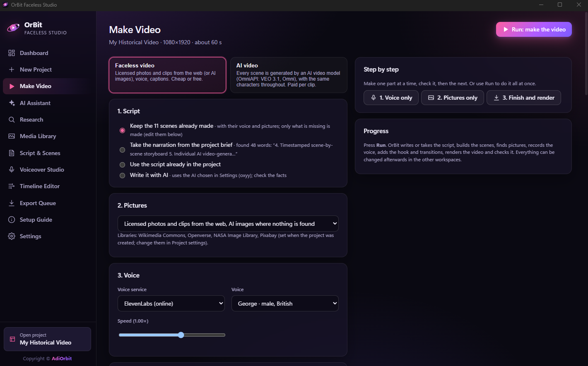Click the '3. Voice' section heading
Image resolution: width=588 pixels, height=366 pixels.
click(128, 275)
